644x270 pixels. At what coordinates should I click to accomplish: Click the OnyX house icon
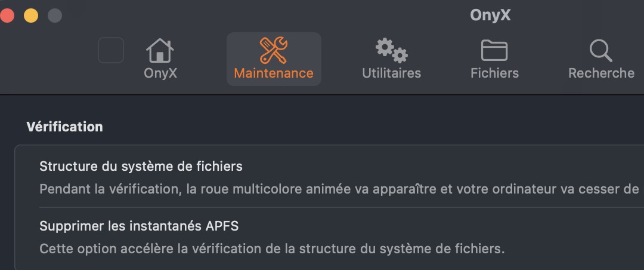[160, 50]
